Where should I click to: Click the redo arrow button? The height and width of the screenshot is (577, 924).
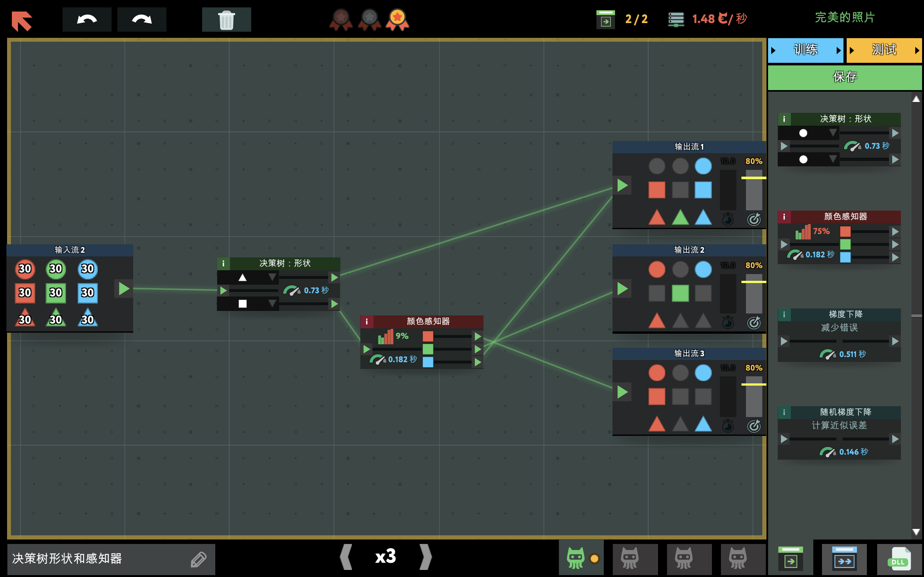[142, 19]
